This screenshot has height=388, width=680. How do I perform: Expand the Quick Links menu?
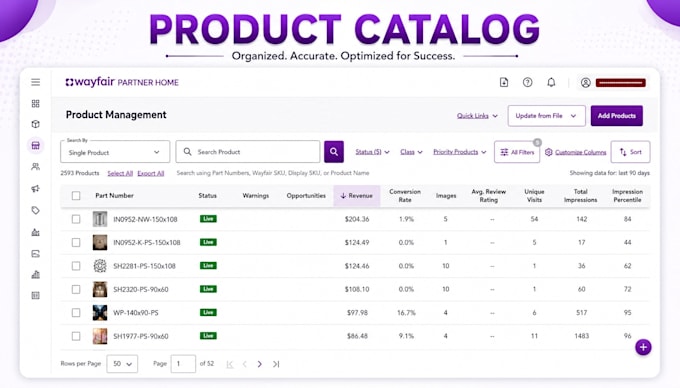coord(477,116)
